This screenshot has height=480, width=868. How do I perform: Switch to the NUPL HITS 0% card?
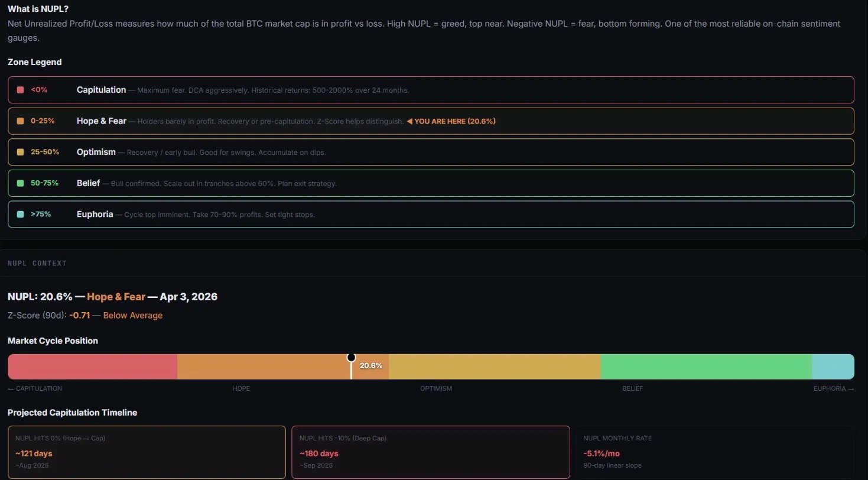147,451
